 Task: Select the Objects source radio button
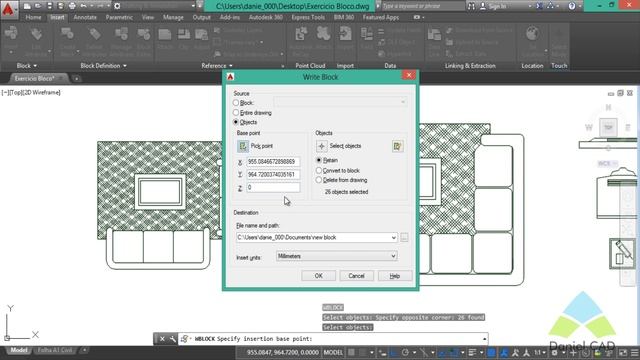click(236, 122)
